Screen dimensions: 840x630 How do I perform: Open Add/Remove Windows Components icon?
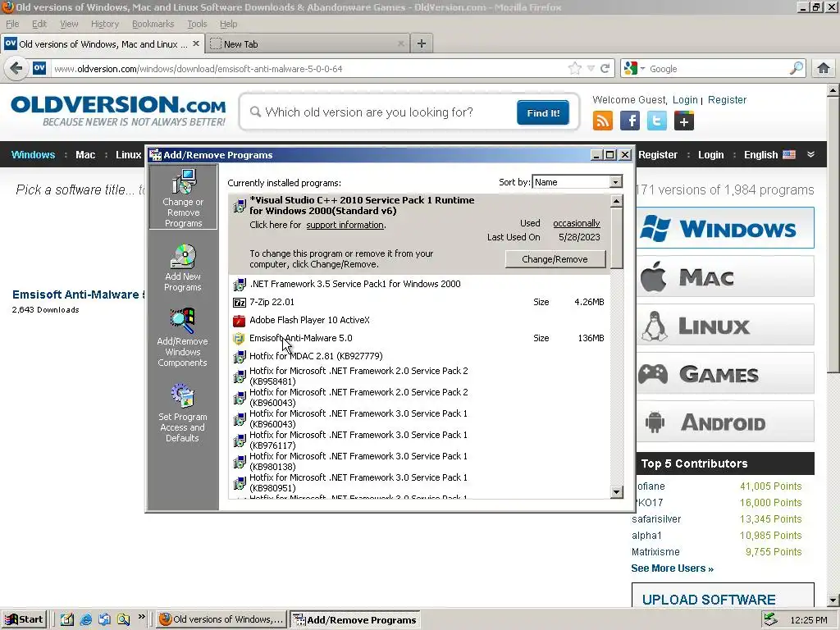tap(183, 337)
